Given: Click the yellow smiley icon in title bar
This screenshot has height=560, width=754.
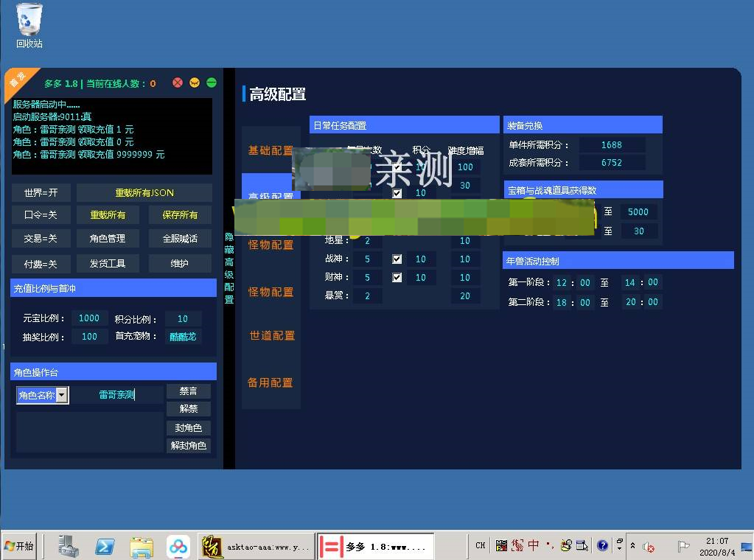Looking at the screenshot, I should pyautogui.click(x=195, y=83).
